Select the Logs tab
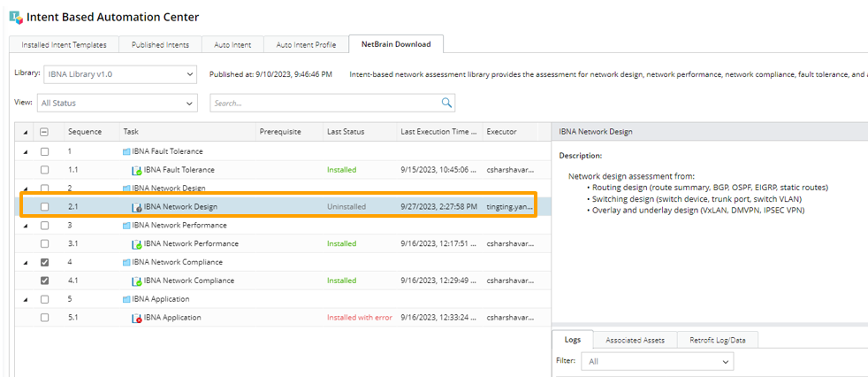 point(573,340)
